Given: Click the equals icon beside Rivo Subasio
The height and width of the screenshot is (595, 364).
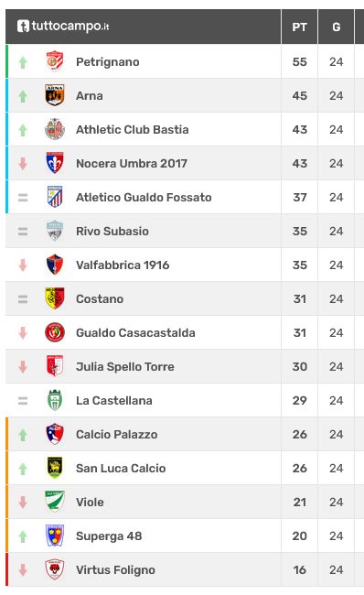Looking at the screenshot, I should 23,231.
